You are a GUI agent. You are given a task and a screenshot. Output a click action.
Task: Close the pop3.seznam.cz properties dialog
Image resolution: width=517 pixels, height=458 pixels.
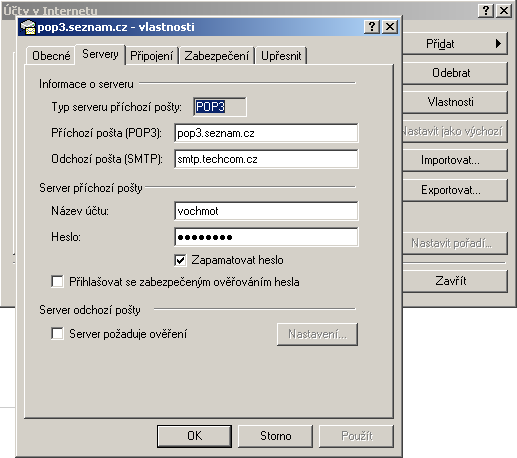[x=390, y=26]
